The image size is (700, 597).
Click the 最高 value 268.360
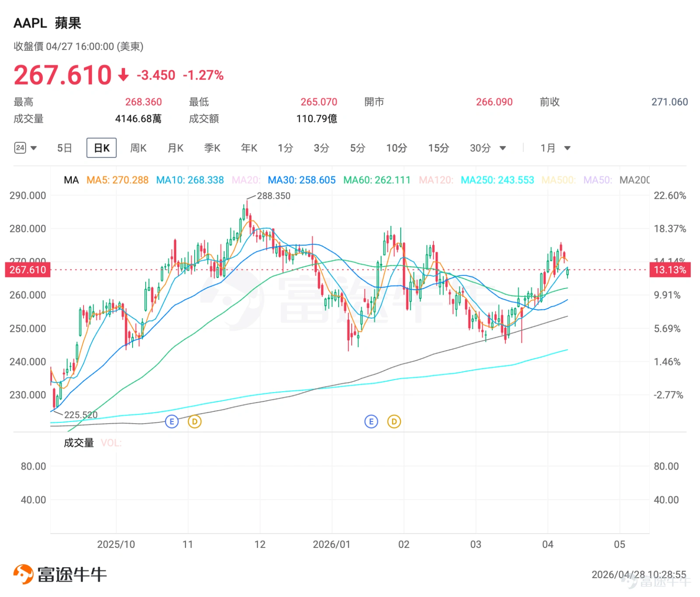point(143,102)
